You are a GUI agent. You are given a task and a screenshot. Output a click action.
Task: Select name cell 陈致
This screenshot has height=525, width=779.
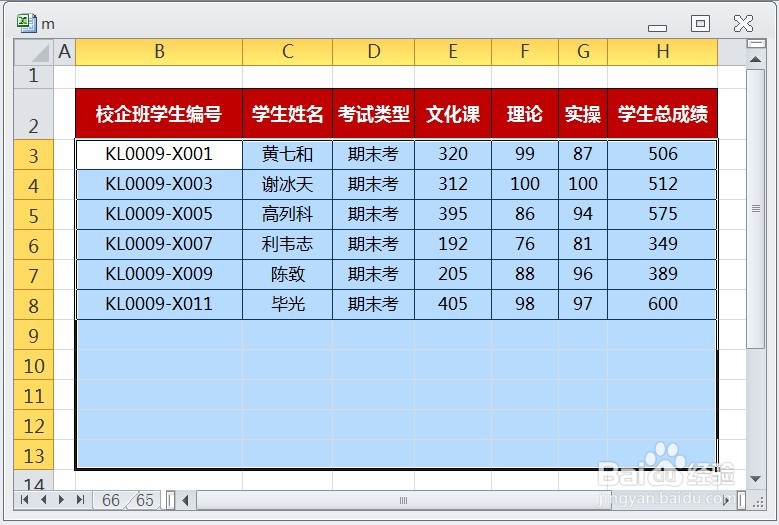288,274
